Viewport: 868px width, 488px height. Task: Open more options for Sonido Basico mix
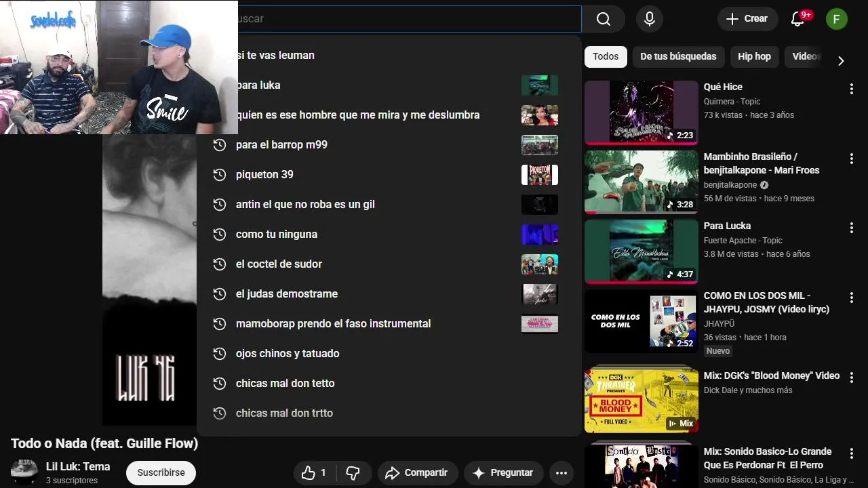click(x=851, y=453)
